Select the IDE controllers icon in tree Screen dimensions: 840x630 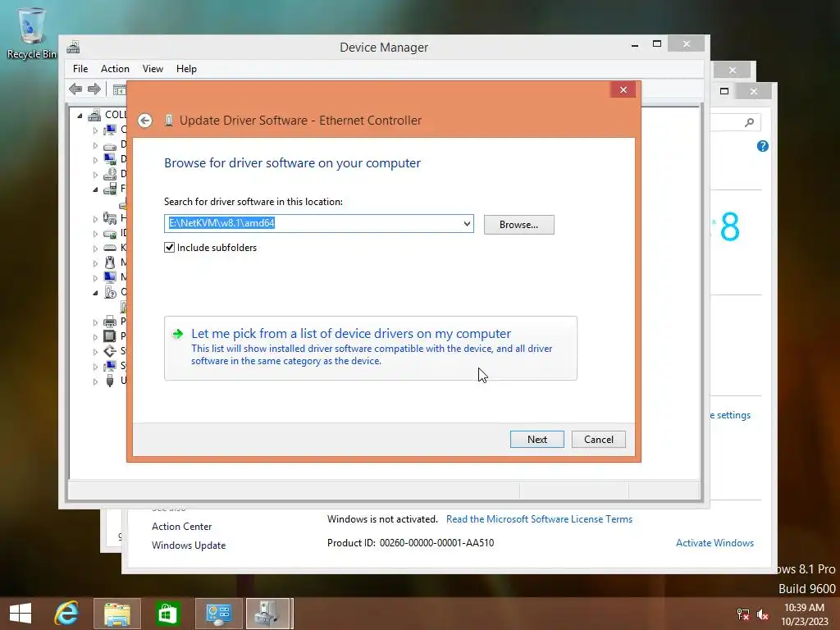click(110, 234)
